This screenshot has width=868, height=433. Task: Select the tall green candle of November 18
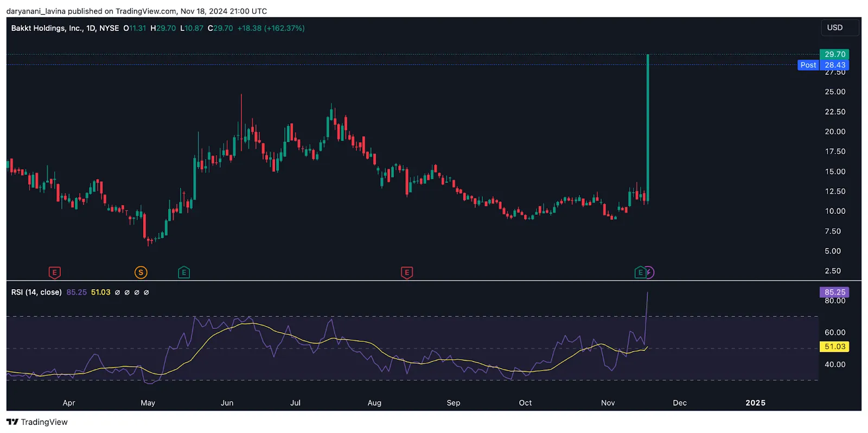pyautogui.click(x=648, y=128)
